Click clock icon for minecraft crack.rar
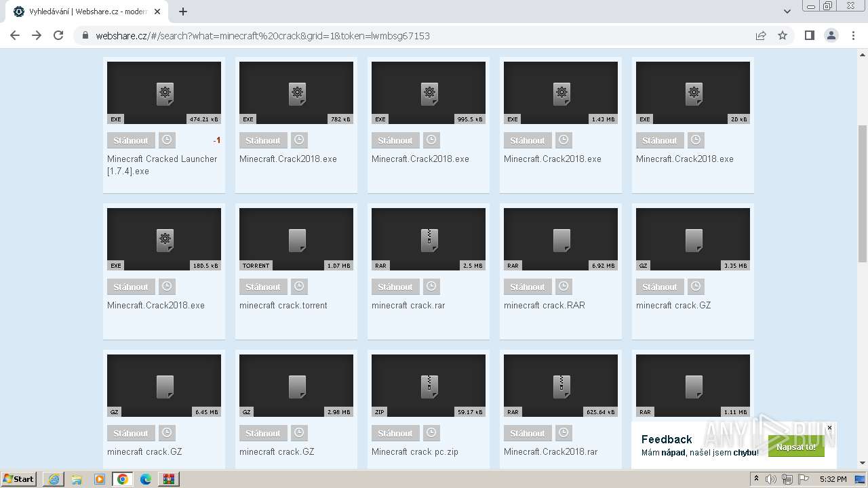The height and width of the screenshot is (488, 868). [x=431, y=287]
